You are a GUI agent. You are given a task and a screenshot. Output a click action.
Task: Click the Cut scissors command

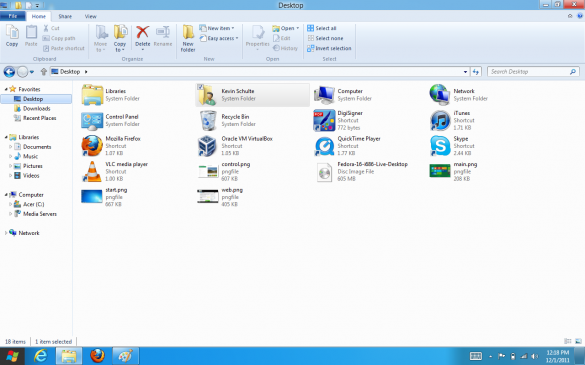[x=51, y=28]
